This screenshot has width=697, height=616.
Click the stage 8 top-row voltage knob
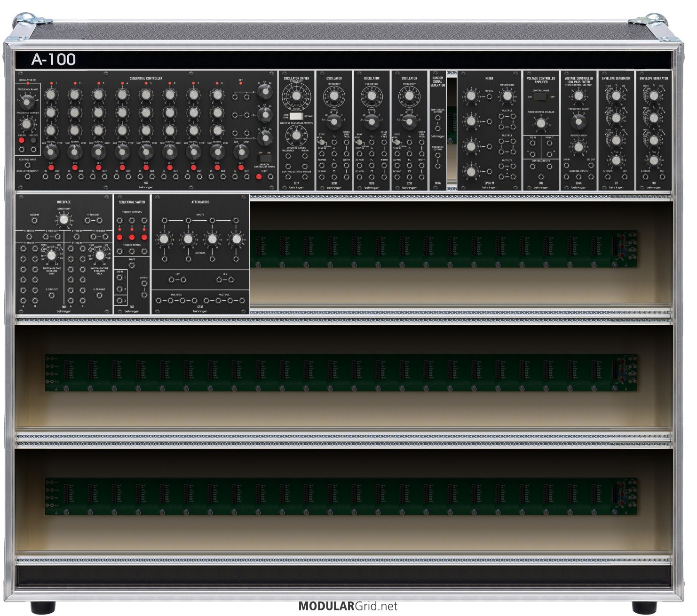[x=217, y=95]
